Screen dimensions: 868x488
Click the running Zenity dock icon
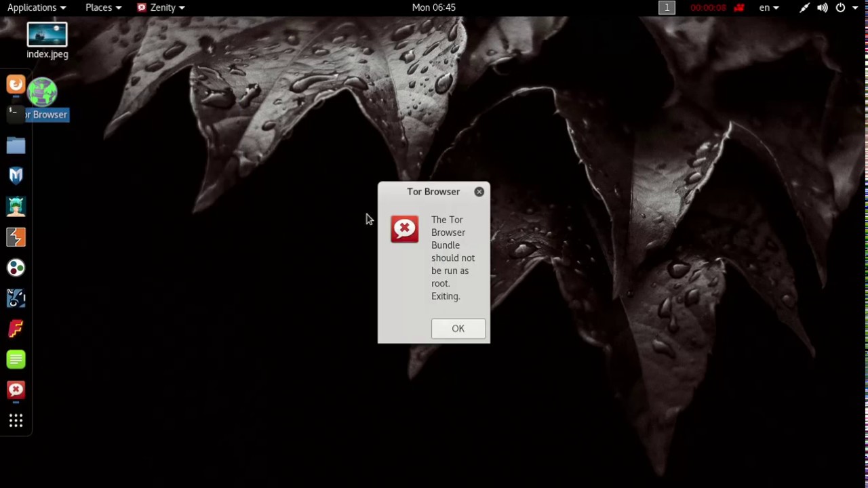tap(16, 390)
